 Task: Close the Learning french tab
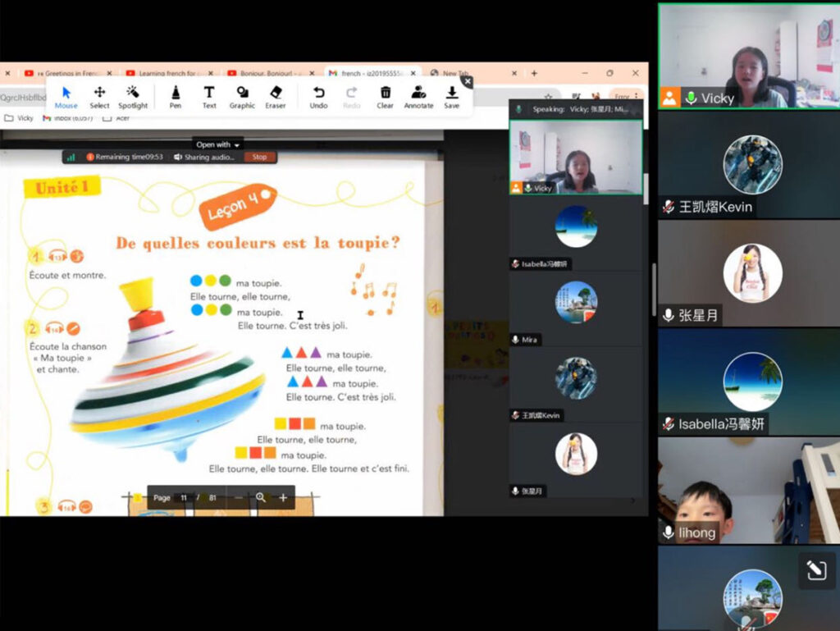211,73
